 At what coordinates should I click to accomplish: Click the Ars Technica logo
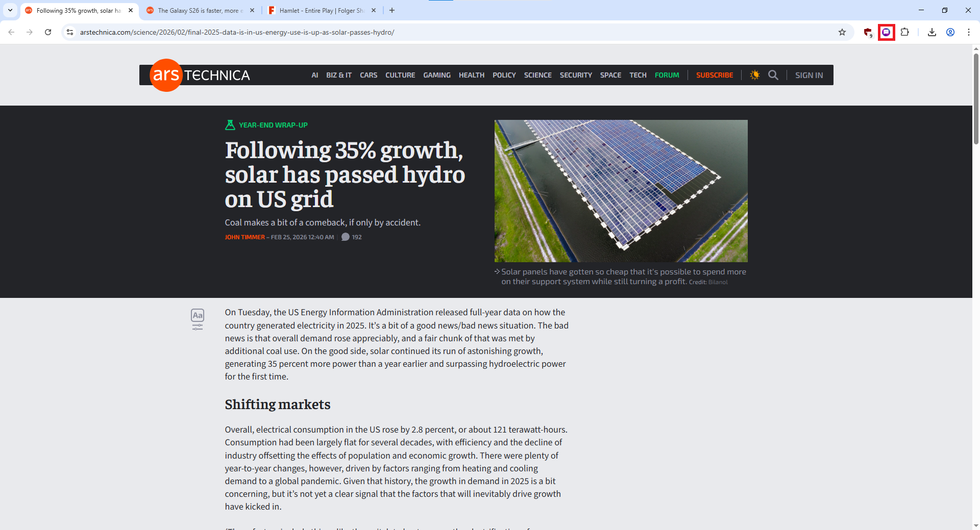click(200, 75)
